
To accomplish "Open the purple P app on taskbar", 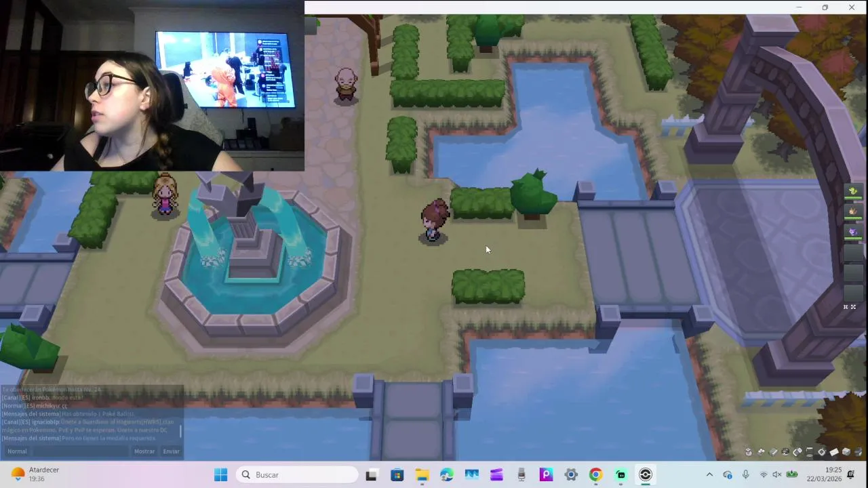I will [546, 474].
